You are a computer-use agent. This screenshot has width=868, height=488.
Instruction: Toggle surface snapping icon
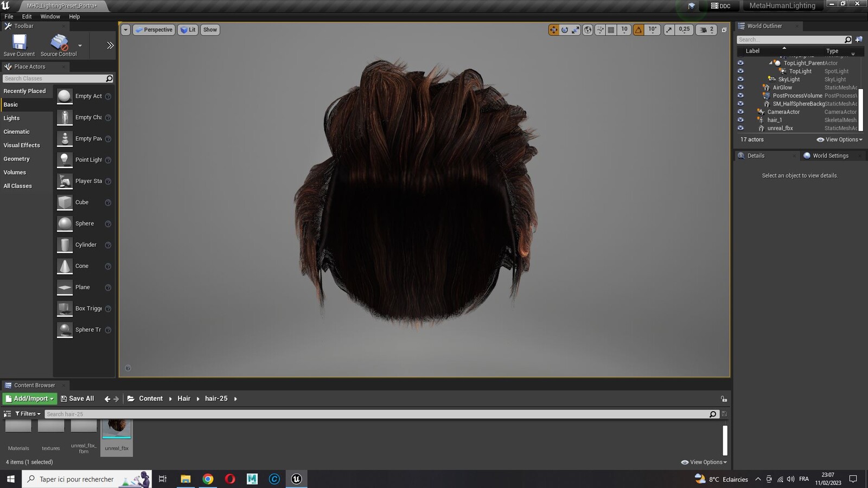(600, 30)
